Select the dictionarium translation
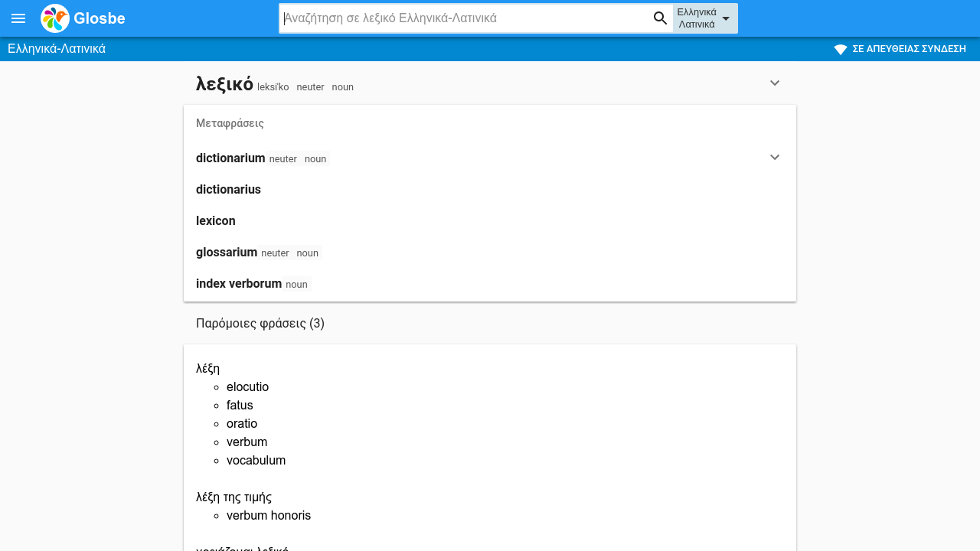980x551 pixels. [x=230, y=158]
